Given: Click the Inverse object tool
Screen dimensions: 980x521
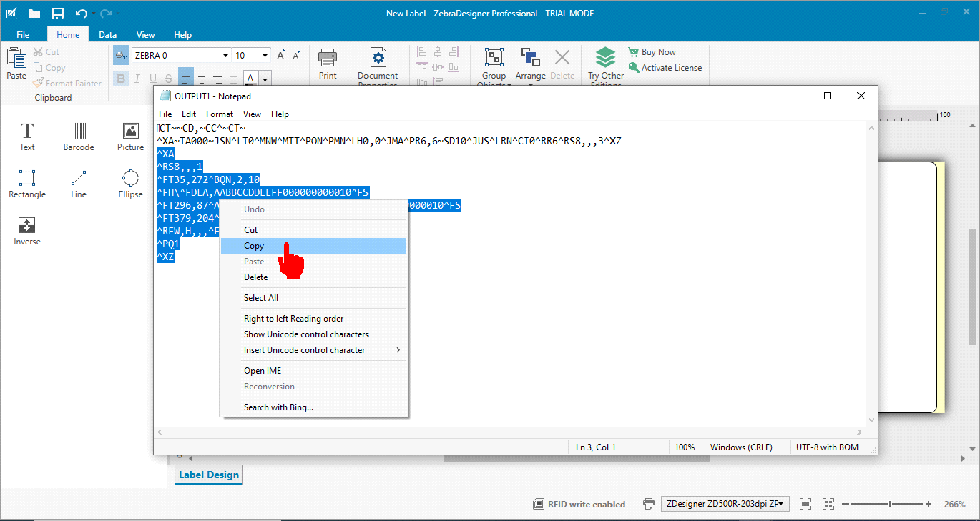Looking at the screenshot, I should 27,231.
